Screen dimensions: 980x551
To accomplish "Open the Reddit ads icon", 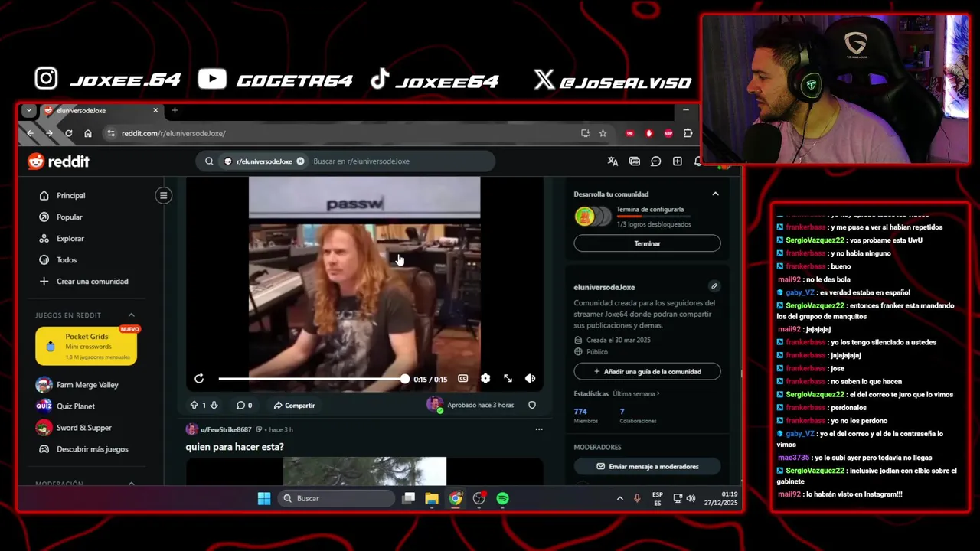I will pyautogui.click(x=634, y=161).
